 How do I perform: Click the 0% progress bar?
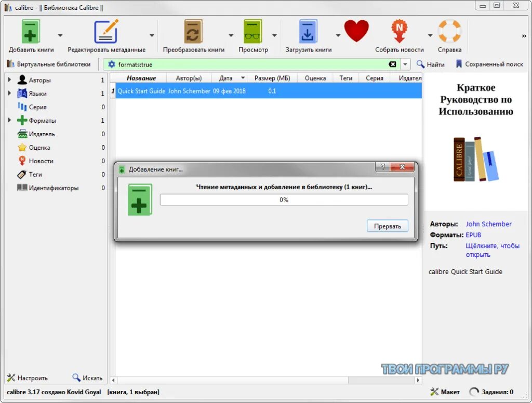(x=284, y=200)
